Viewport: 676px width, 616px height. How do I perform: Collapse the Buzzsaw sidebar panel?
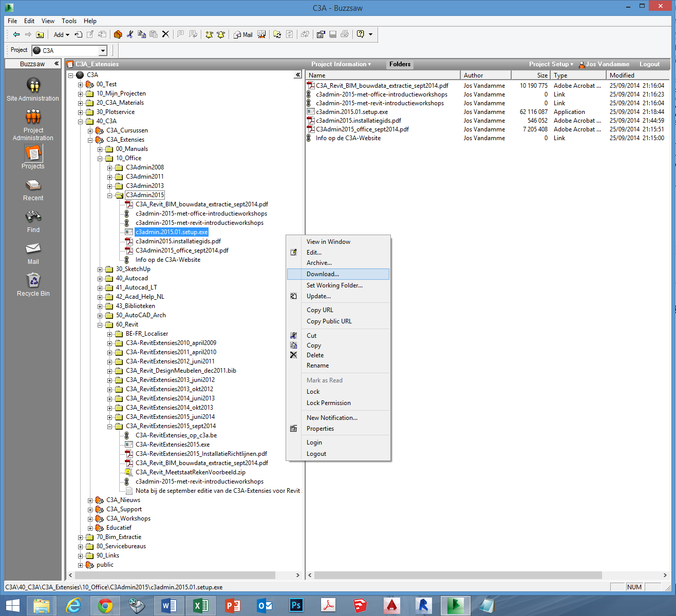tap(57, 64)
